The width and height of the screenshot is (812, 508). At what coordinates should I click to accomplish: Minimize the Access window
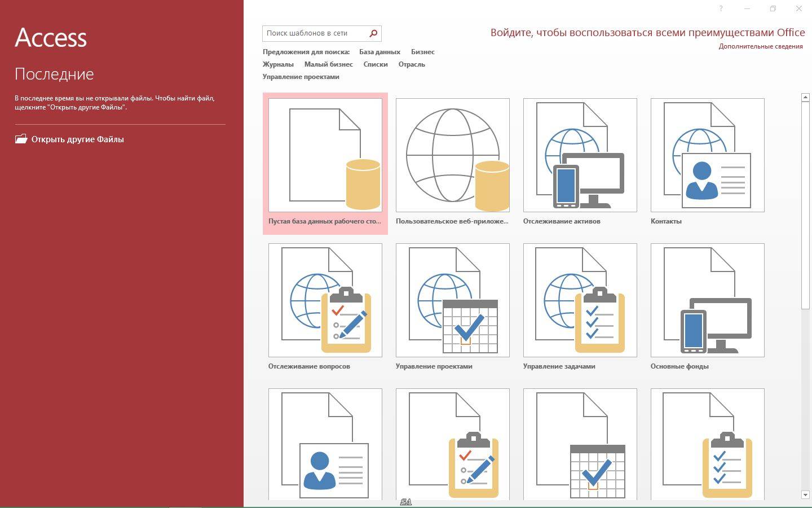747,8
